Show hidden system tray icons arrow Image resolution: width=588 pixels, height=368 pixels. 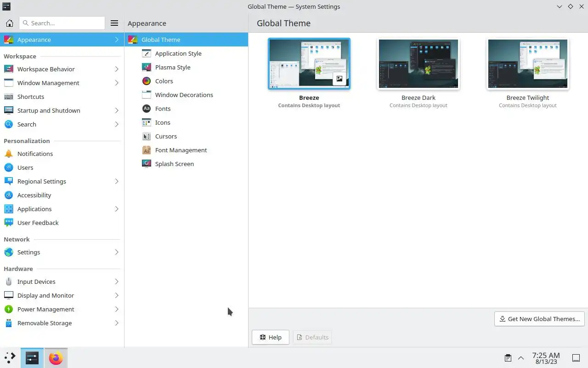click(x=521, y=358)
